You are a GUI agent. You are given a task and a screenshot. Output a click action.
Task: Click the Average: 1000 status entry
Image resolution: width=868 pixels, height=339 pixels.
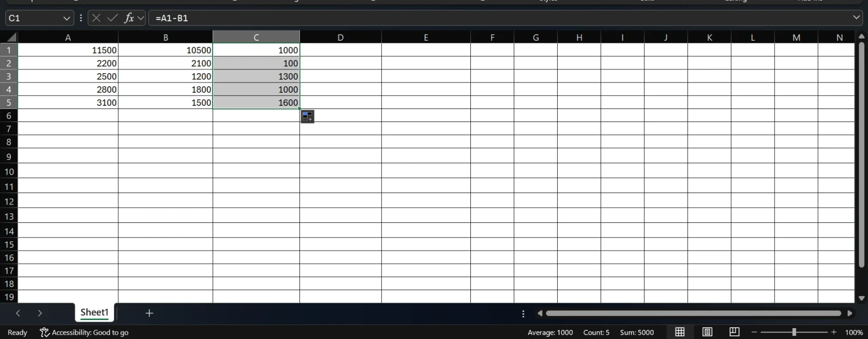pos(550,332)
